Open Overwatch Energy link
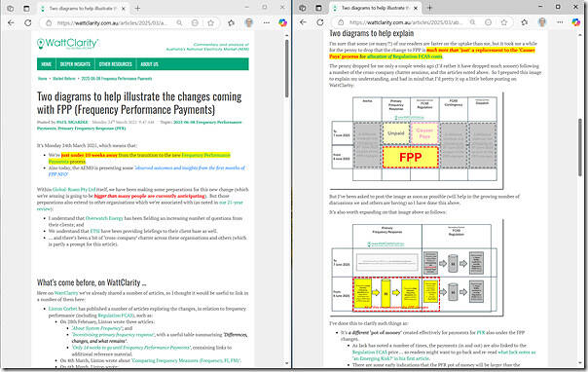 [104, 218]
